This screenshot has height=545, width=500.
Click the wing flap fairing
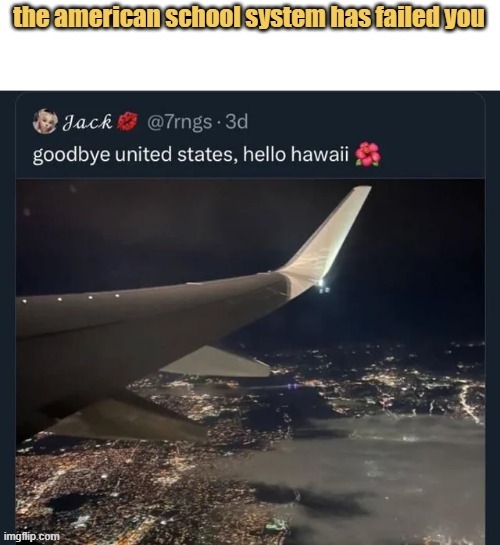[x=215, y=362]
